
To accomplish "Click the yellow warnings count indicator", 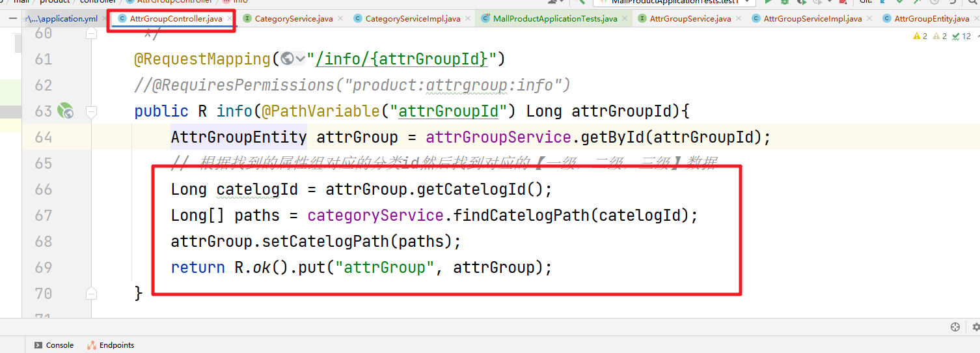I will pos(921,36).
